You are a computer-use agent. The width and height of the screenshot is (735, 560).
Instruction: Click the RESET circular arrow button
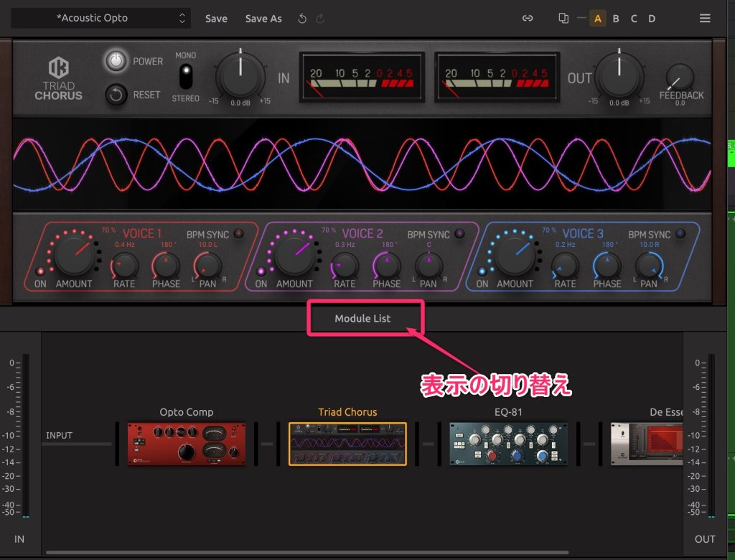coord(116,95)
